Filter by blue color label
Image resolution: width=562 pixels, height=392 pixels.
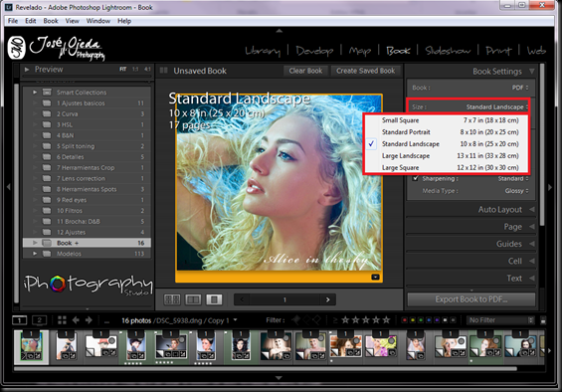tap(429, 320)
